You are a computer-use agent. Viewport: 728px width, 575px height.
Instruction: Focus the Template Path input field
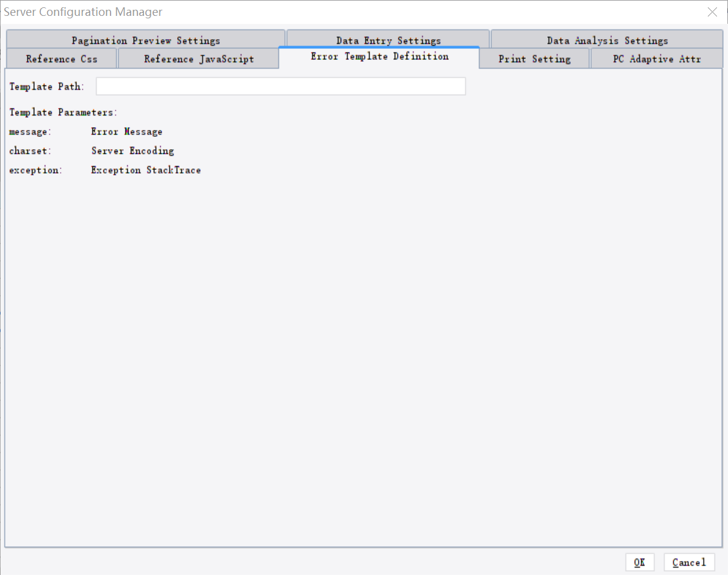click(281, 86)
